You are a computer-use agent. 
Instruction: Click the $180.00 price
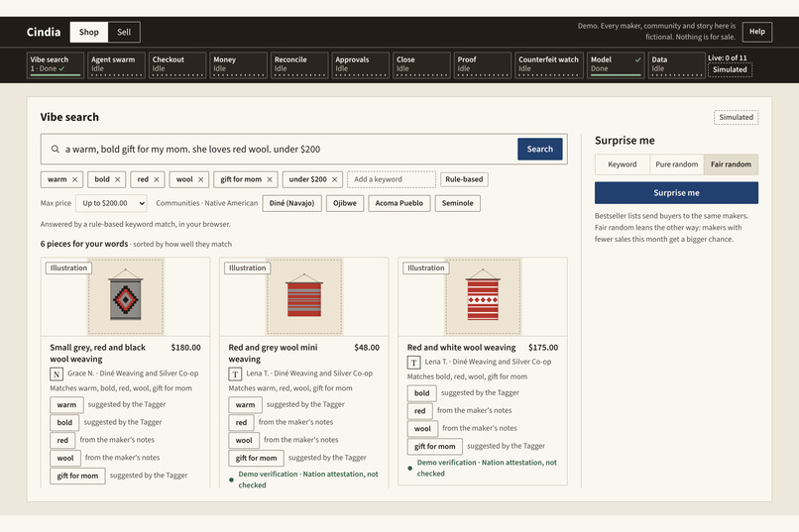pos(185,348)
